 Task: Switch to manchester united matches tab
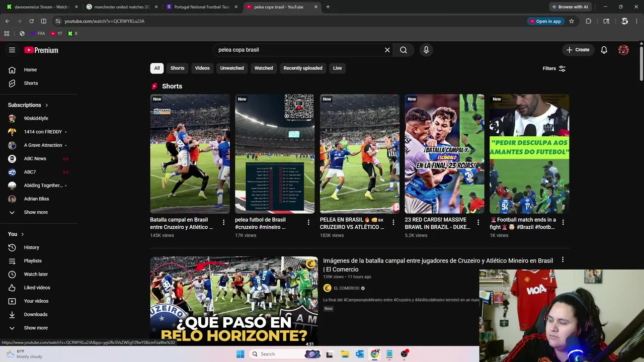pyautogui.click(x=122, y=7)
